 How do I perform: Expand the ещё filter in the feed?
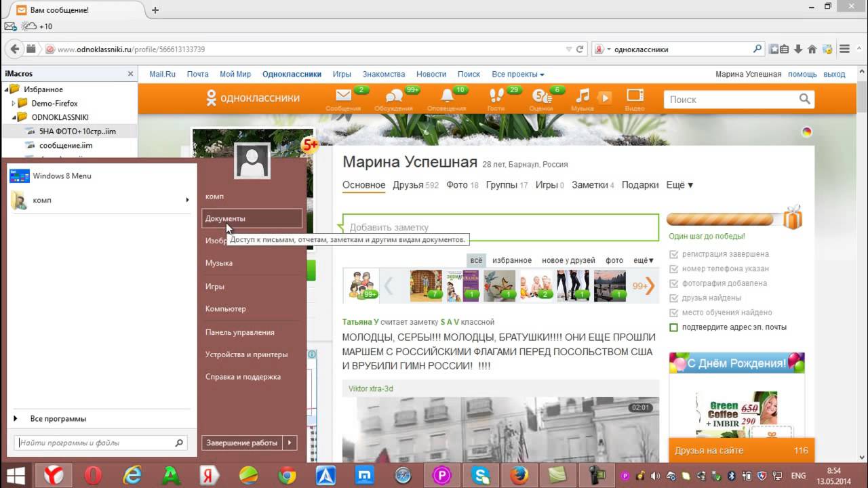(x=644, y=260)
